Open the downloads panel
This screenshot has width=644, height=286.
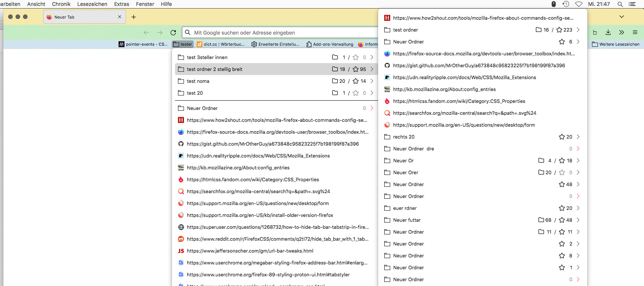[x=608, y=32]
